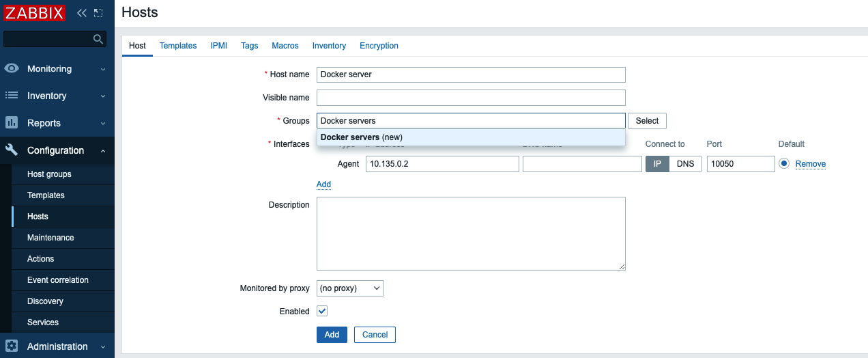Open the Monitored by proxy dropdown
868x358 pixels.
click(350, 288)
